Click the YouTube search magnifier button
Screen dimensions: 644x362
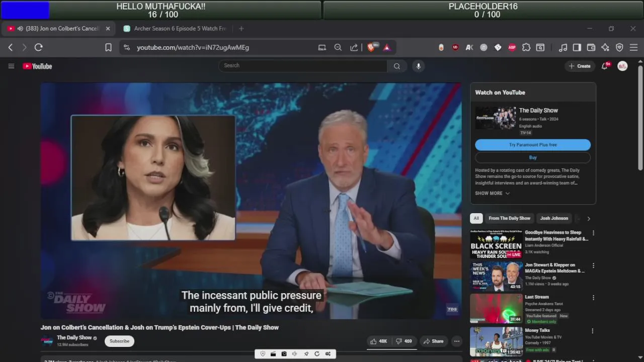[x=397, y=66]
